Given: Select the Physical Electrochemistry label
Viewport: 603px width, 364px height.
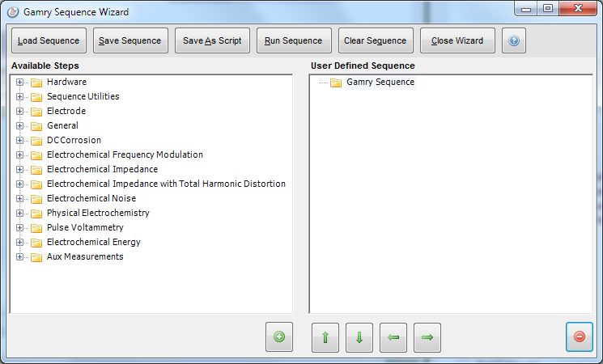Looking at the screenshot, I should [98, 214].
